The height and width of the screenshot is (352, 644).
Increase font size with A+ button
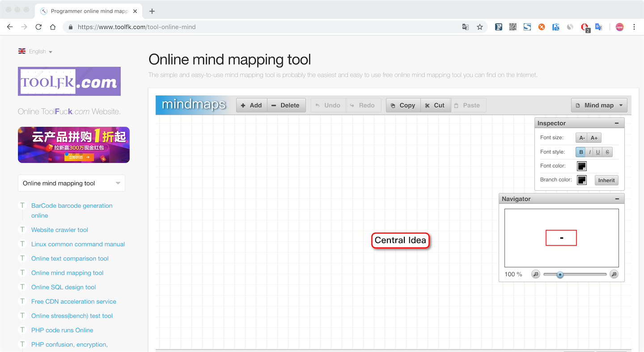click(594, 138)
